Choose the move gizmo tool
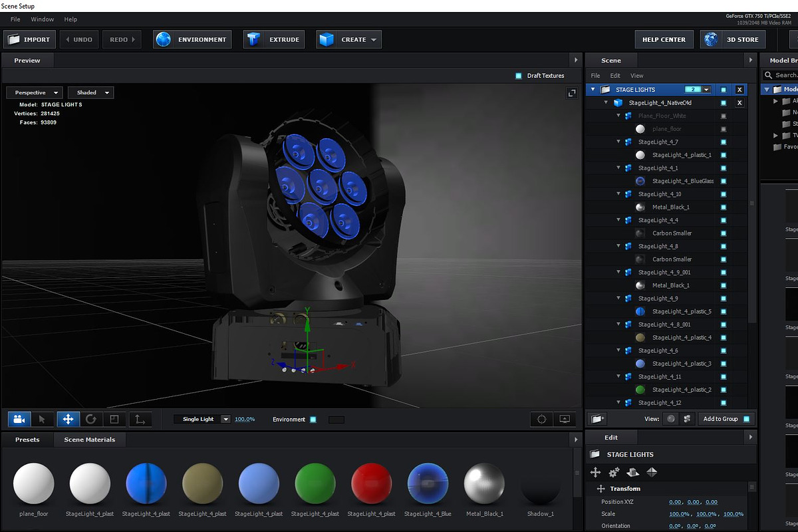The image size is (798, 532). [68, 419]
